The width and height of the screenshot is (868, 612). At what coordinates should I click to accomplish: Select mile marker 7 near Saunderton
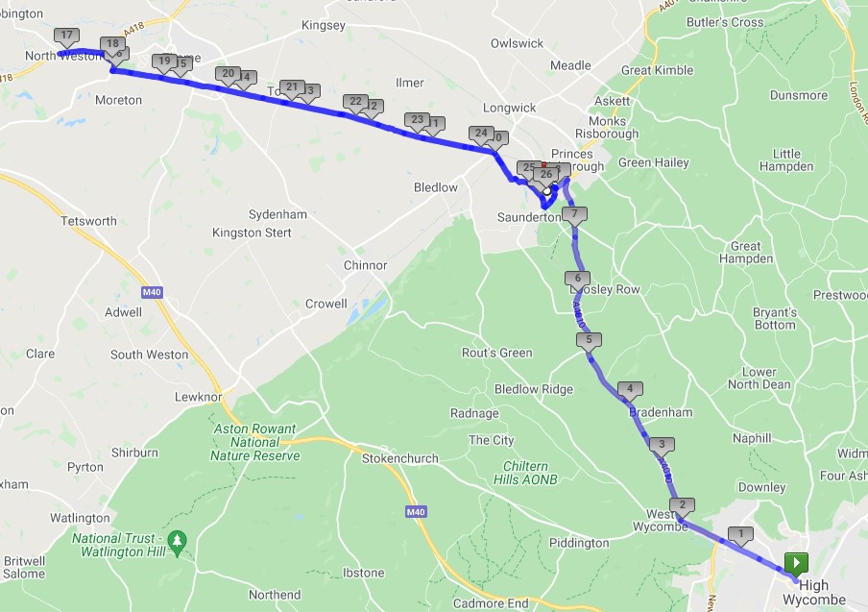coord(574,215)
